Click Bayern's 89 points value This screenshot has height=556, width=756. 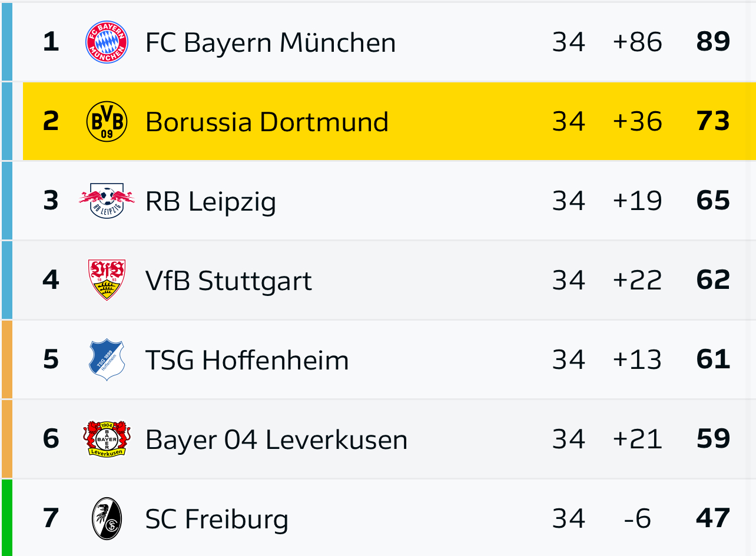point(713,42)
